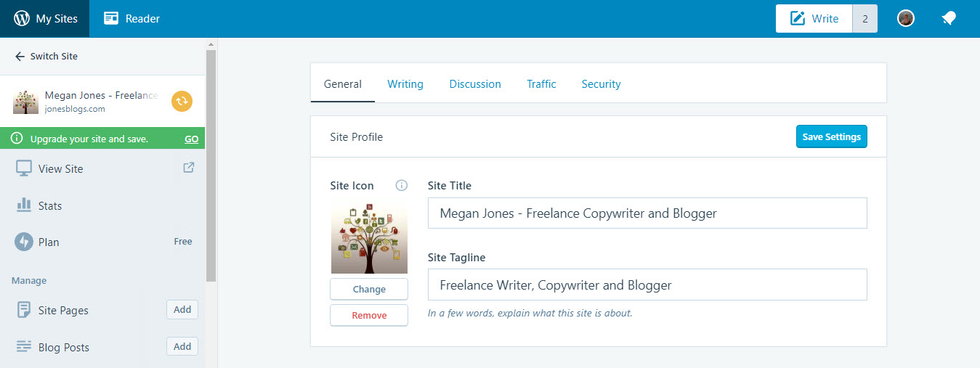980x368 pixels.
Task: Click the sidebar vertical scrollbar
Action: point(211,165)
